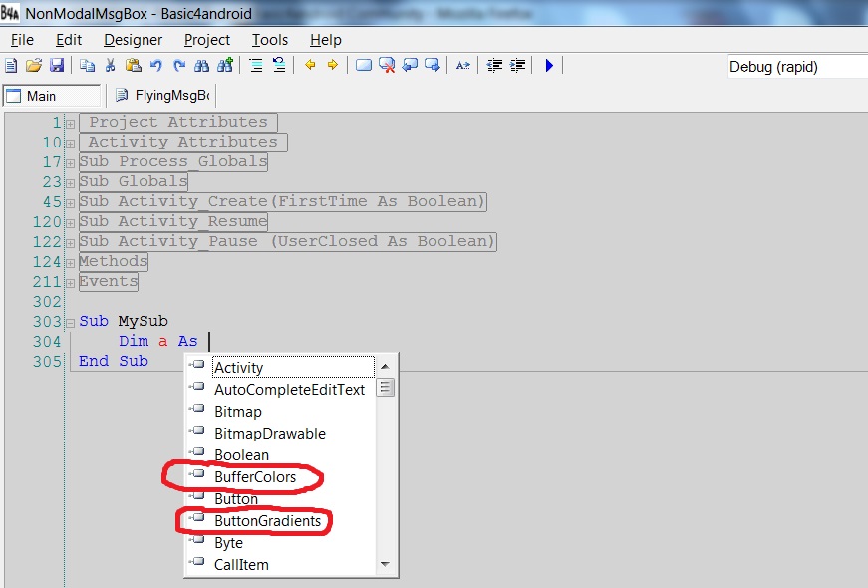
Task: Expand Sub Activity_Resume at line 120
Action: (71, 223)
